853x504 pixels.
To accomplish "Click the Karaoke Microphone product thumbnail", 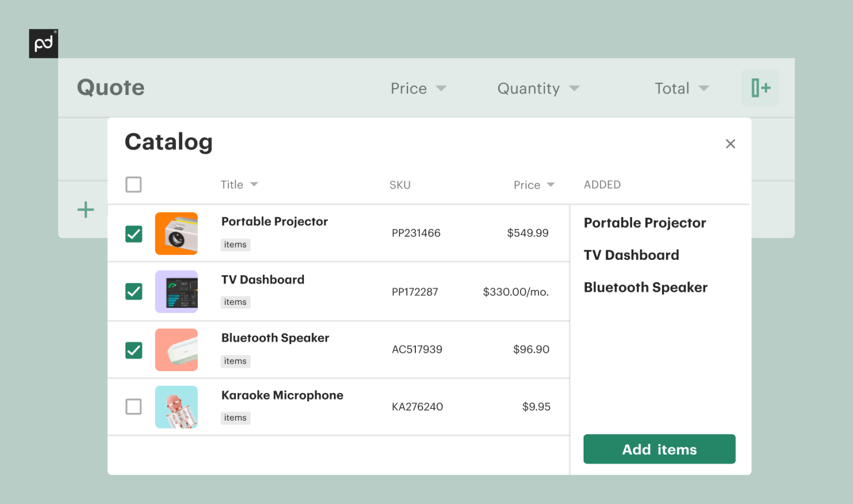I will point(176,407).
